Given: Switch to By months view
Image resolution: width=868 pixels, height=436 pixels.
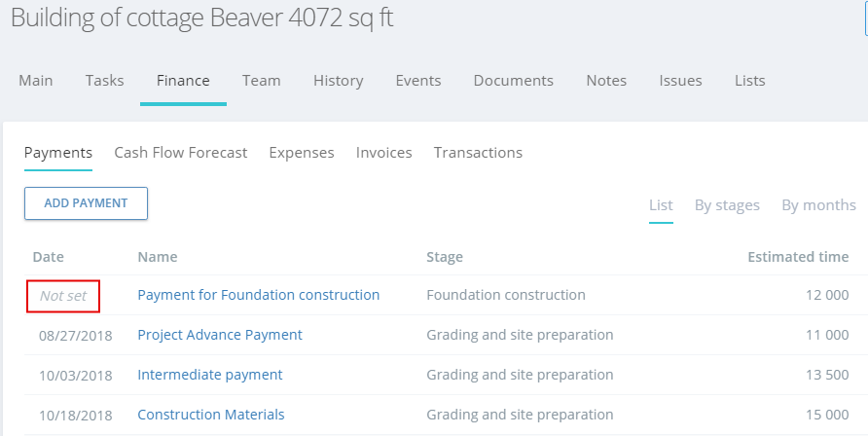Looking at the screenshot, I should [818, 205].
